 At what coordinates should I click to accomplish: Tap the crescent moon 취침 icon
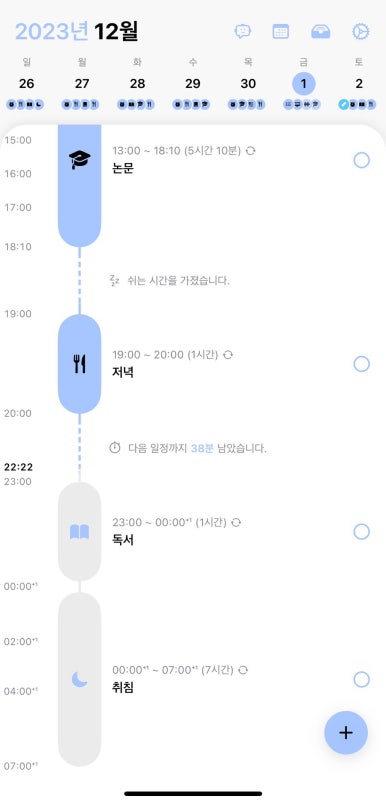79,679
